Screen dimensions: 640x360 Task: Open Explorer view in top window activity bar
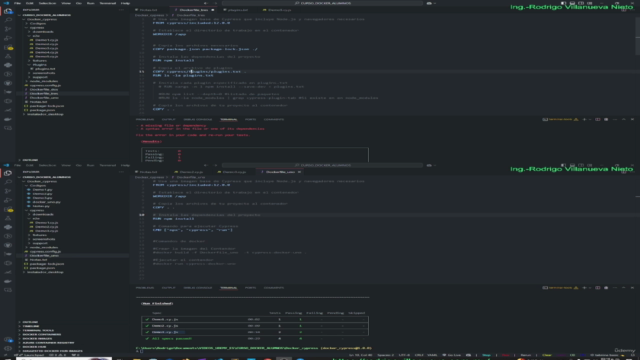point(8,11)
